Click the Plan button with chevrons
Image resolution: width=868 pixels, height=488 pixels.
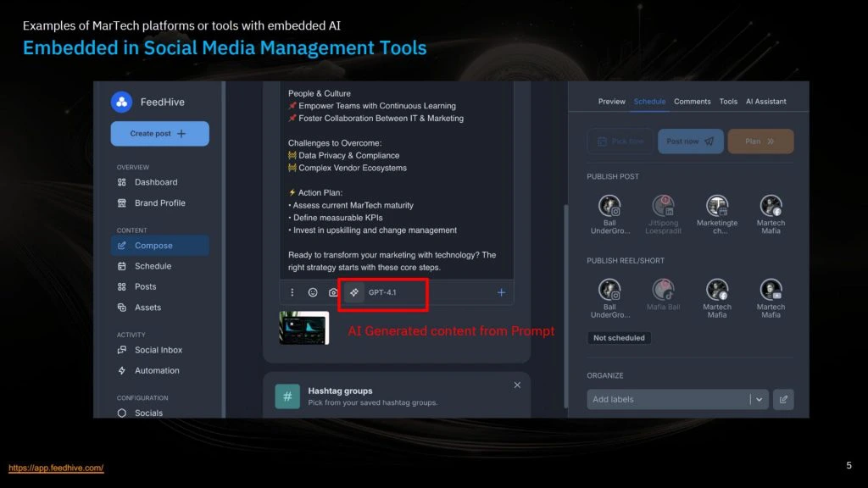coord(760,141)
